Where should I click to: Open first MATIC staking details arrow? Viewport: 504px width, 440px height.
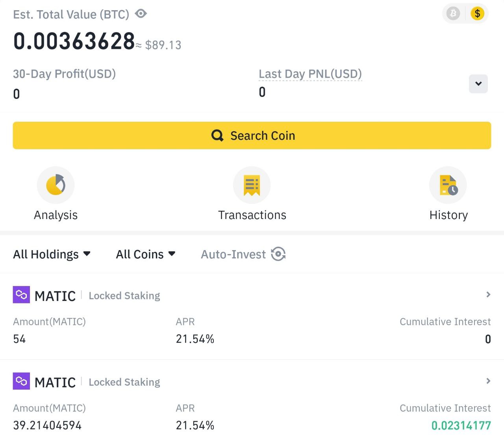(x=488, y=295)
